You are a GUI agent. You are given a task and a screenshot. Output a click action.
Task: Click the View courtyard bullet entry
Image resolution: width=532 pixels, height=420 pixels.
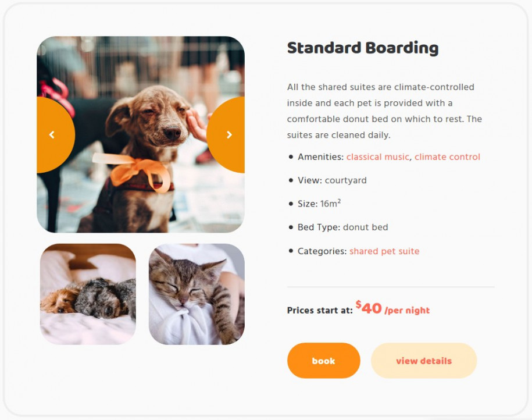(x=331, y=180)
